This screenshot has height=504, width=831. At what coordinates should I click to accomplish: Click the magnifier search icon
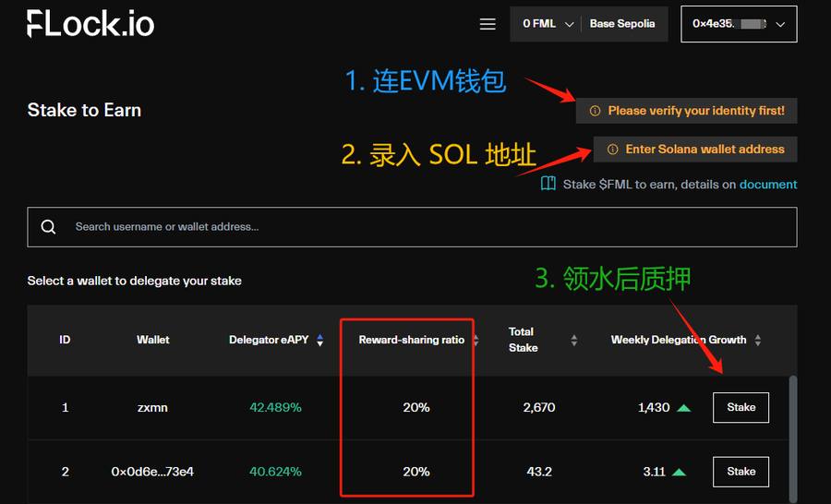(48, 227)
